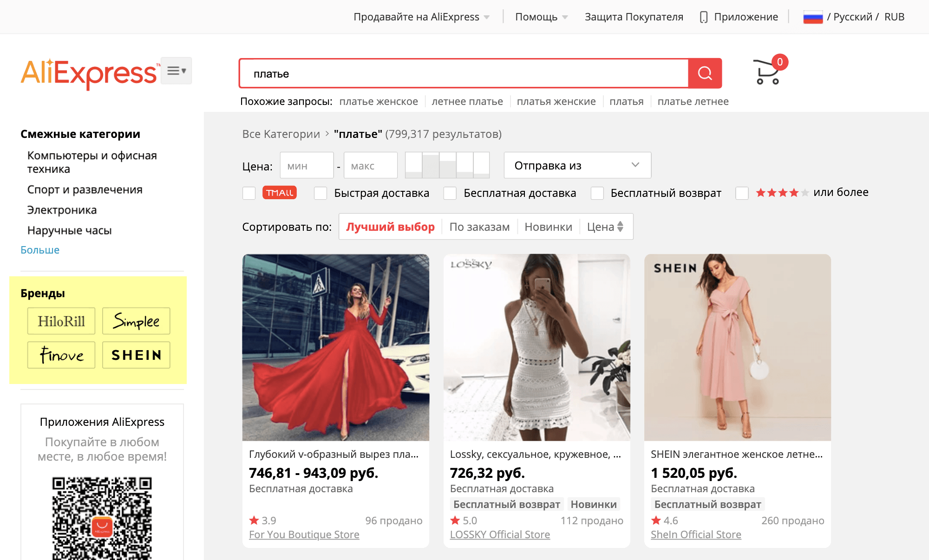Tick the TMALL checkbox
The width and height of the screenshot is (929, 560).
(249, 193)
